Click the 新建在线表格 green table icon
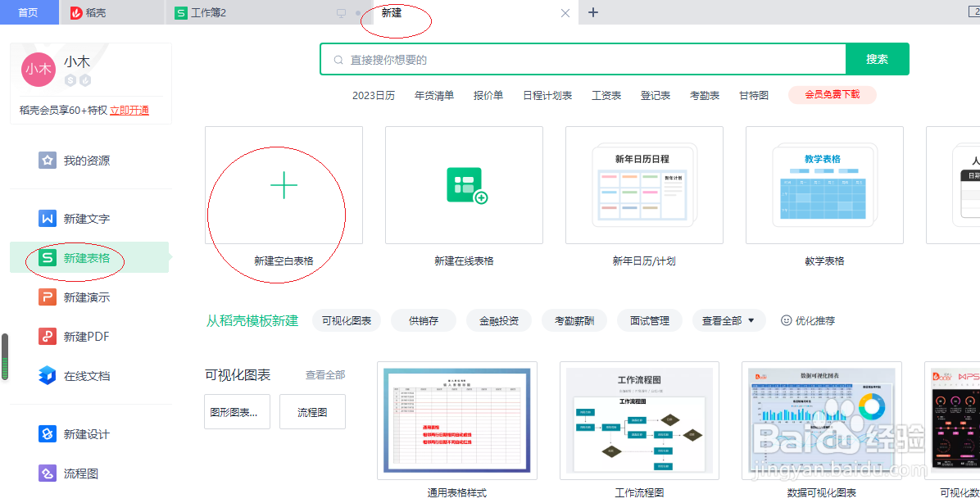The image size is (980, 503). coord(467,185)
